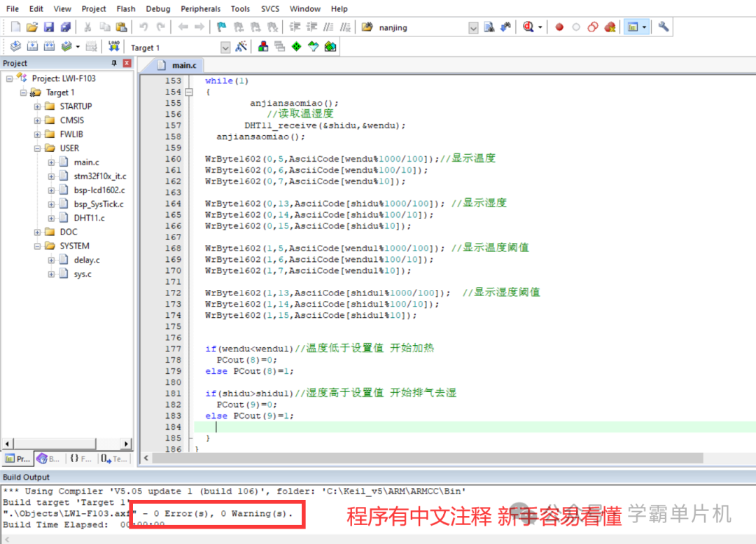
Task: Click the Find in Files icon
Action: click(367, 27)
